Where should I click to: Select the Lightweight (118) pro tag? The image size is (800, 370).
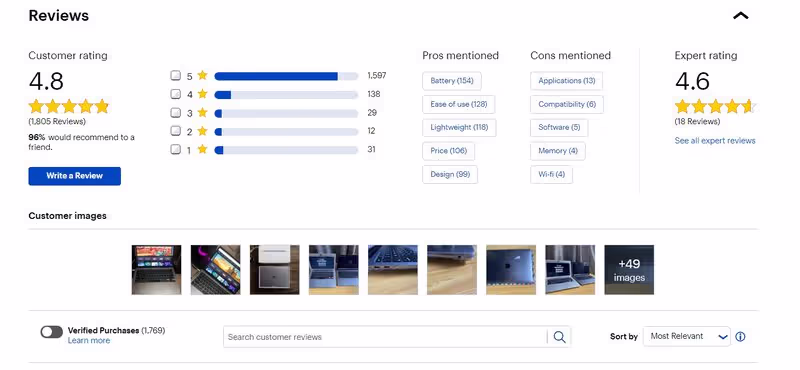pyautogui.click(x=459, y=128)
